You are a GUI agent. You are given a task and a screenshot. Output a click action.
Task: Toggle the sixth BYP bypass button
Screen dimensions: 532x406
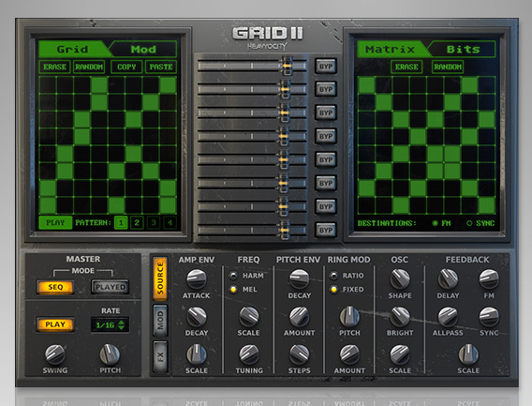pyautogui.click(x=326, y=183)
